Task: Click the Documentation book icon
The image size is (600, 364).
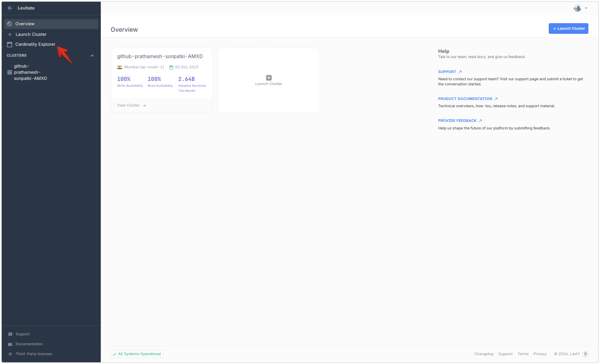Action: [x=10, y=344]
